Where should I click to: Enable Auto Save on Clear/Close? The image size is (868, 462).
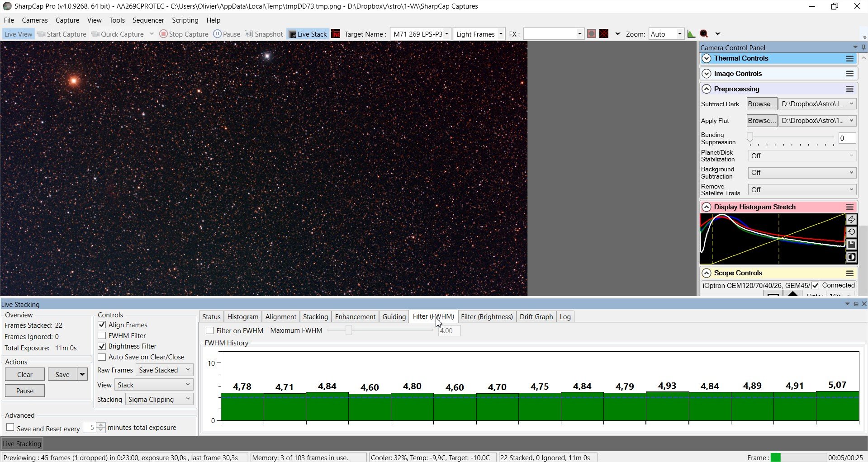(x=102, y=357)
